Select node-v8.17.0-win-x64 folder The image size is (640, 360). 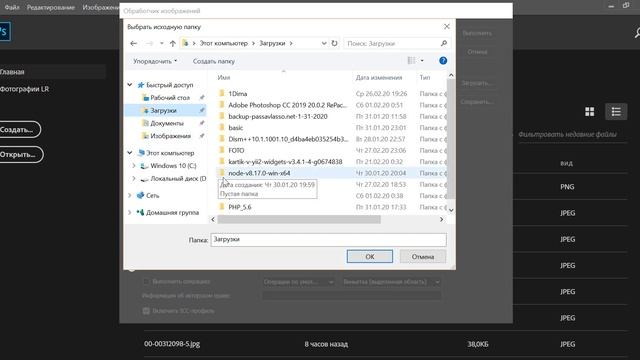259,173
